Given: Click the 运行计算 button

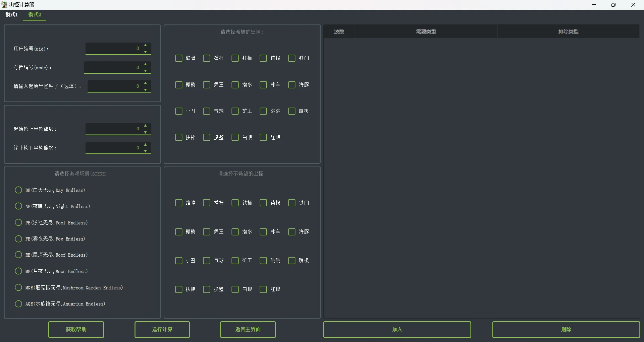Looking at the screenshot, I should coord(162,330).
